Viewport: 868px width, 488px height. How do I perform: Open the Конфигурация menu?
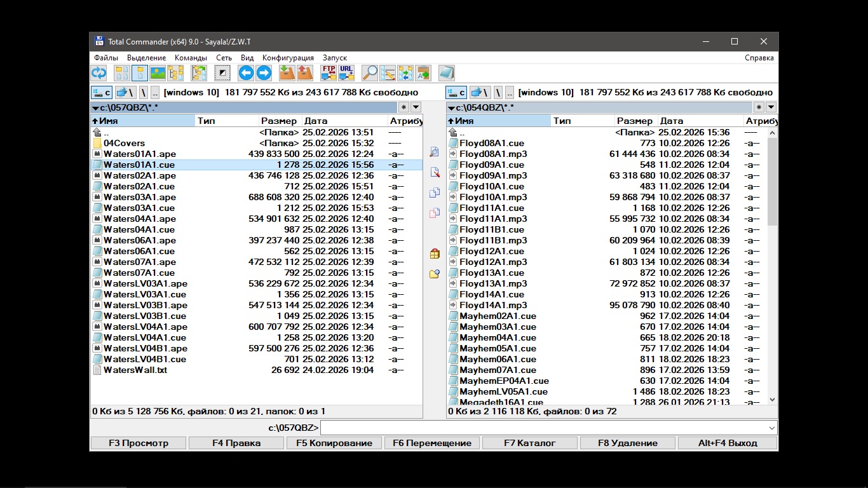tap(288, 58)
